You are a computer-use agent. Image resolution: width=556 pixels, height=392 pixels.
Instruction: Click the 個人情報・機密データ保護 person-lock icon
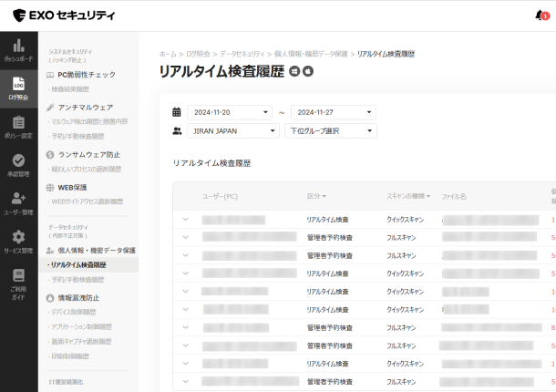tap(50, 251)
